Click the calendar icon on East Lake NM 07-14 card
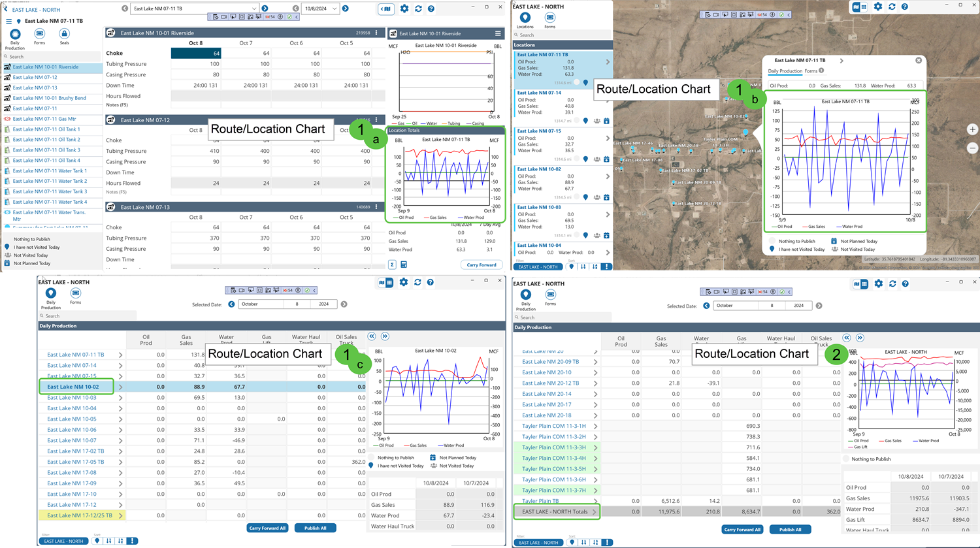 [x=606, y=121]
